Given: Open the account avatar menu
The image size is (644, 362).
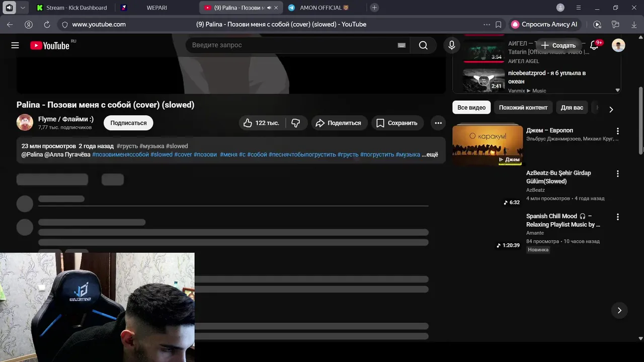Looking at the screenshot, I should tap(618, 45).
